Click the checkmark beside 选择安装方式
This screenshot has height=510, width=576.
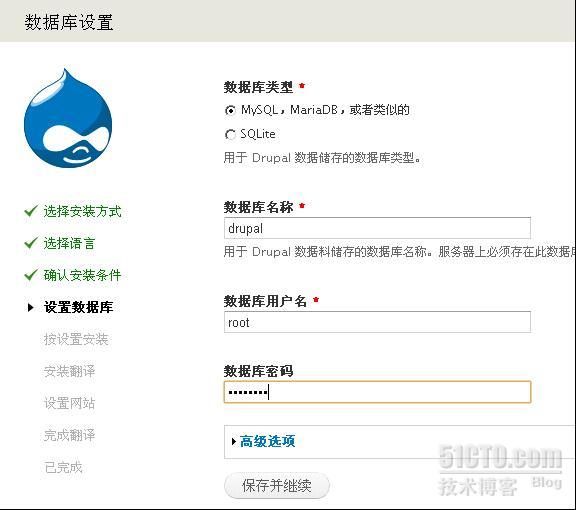coord(31,211)
